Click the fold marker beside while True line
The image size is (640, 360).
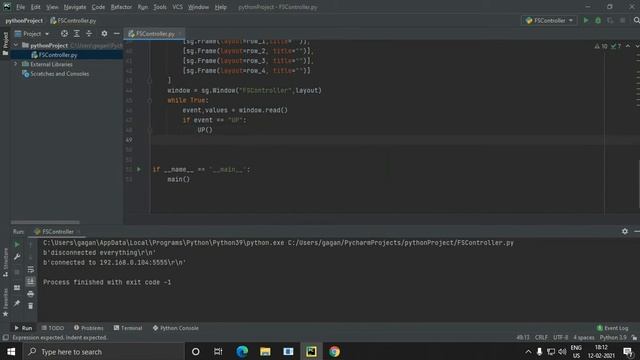click(149, 100)
